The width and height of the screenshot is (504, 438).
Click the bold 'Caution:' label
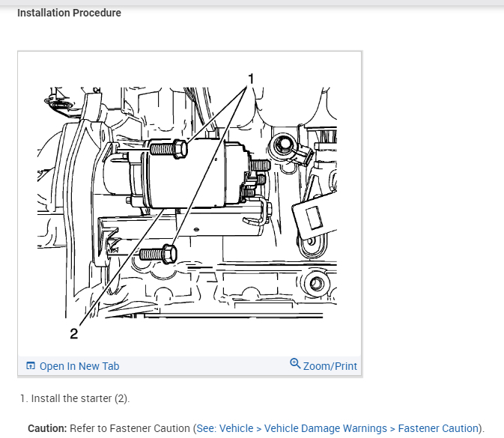(x=47, y=428)
